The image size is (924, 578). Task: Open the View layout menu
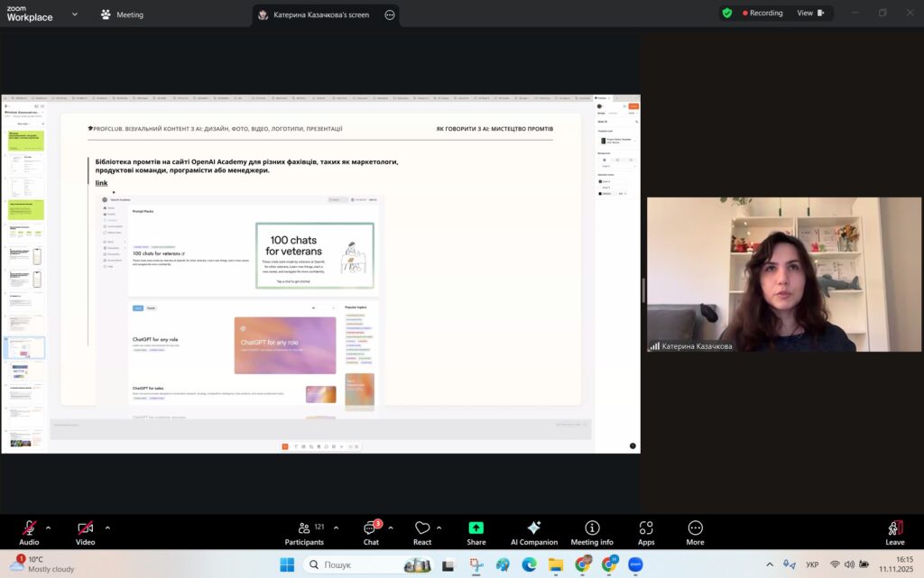(809, 14)
